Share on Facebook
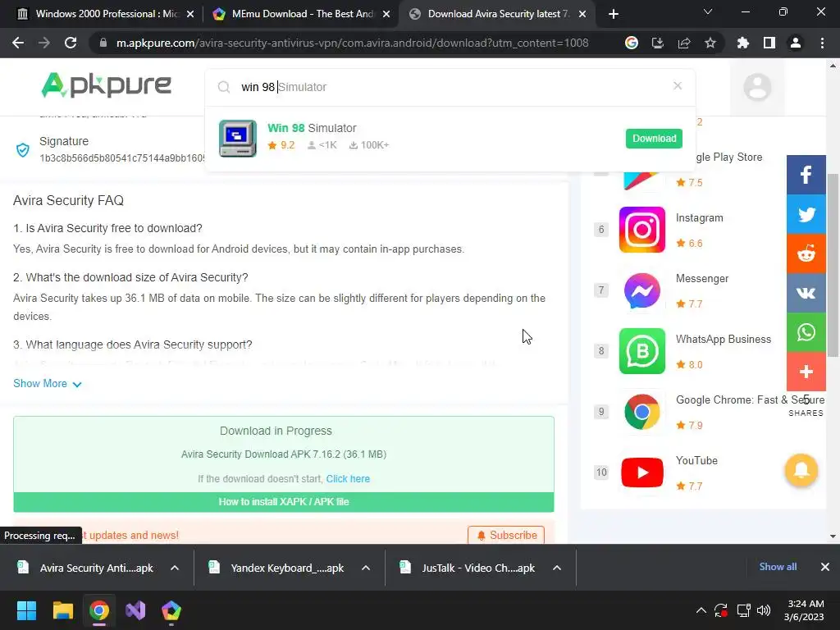The width and height of the screenshot is (840, 630). coord(806,175)
